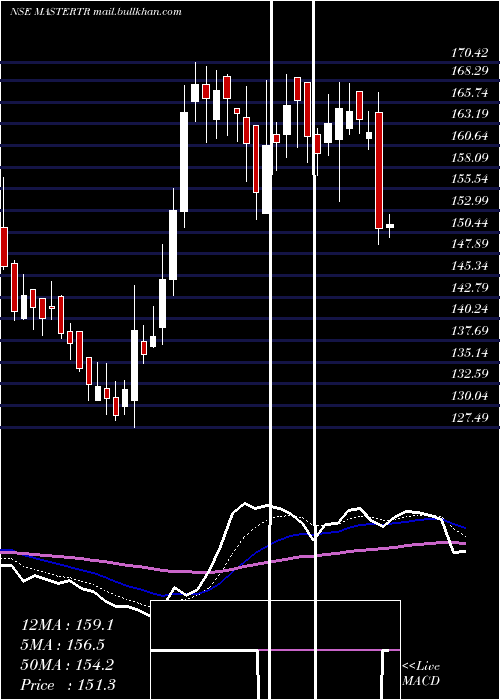Select the 168.29 price level label
The height and width of the screenshot is (700, 500).
pyautogui.click(x=470, y=71)
